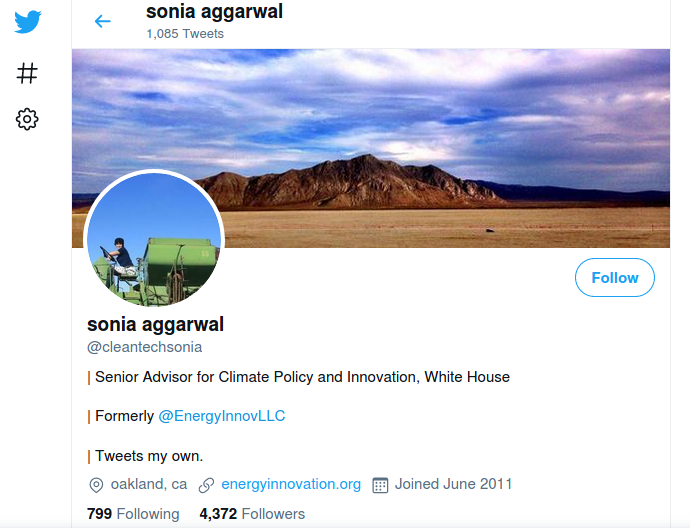Open sonia aggarwal's profile picture
690x528 pixels.
[154, 239]
